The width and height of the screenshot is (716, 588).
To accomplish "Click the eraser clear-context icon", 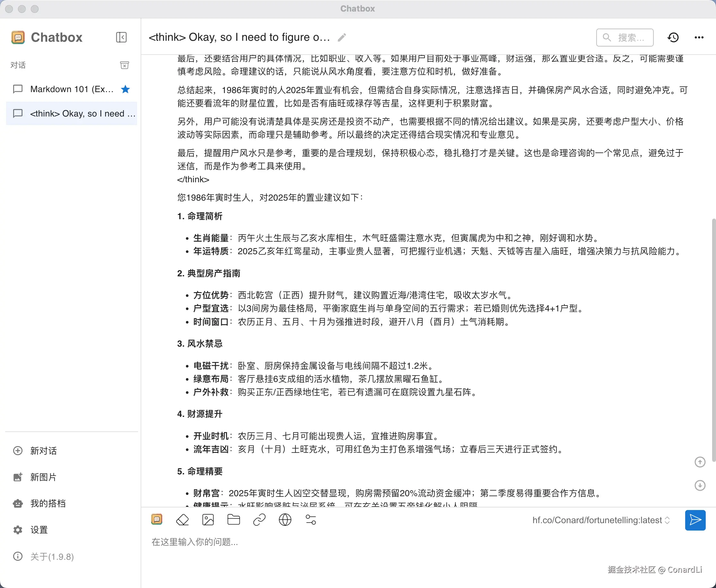I will [182, 520].
